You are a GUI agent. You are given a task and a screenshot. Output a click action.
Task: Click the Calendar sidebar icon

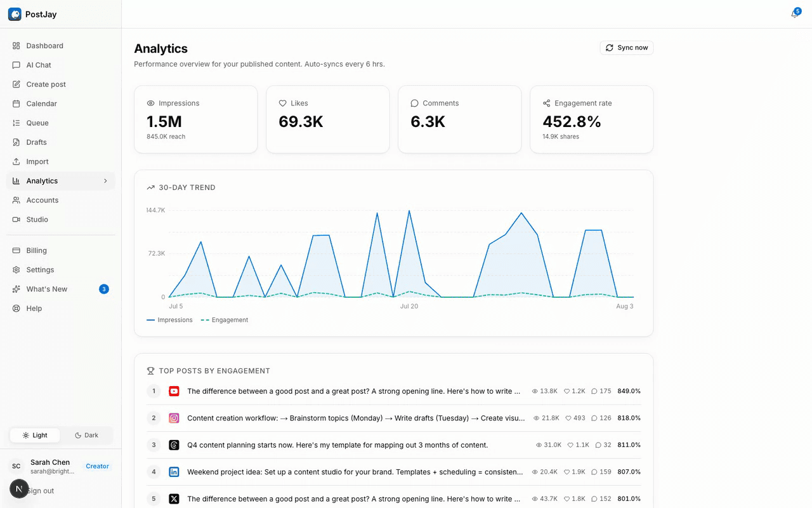coord(16,104)
